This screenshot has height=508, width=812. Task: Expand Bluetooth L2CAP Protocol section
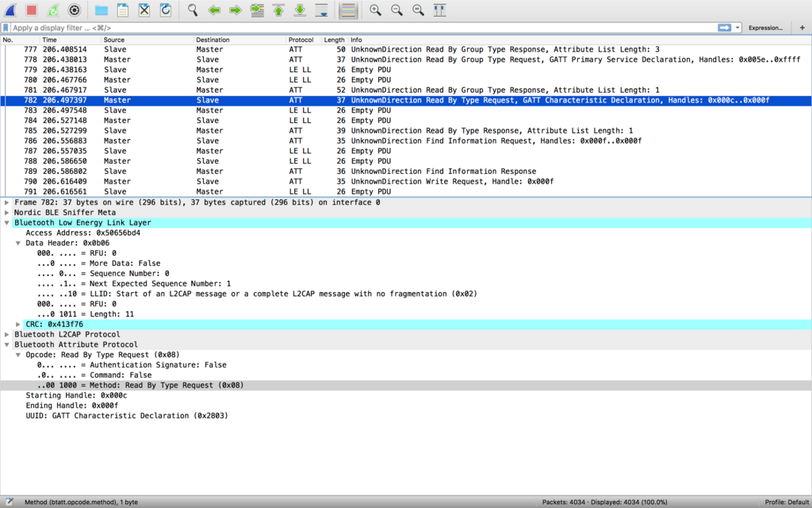tap(6, 334)
